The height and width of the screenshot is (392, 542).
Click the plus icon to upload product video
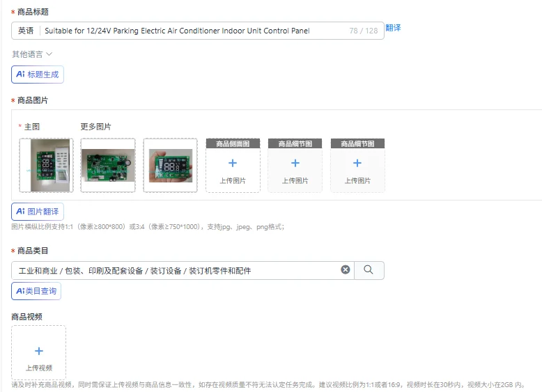point(39,351)
